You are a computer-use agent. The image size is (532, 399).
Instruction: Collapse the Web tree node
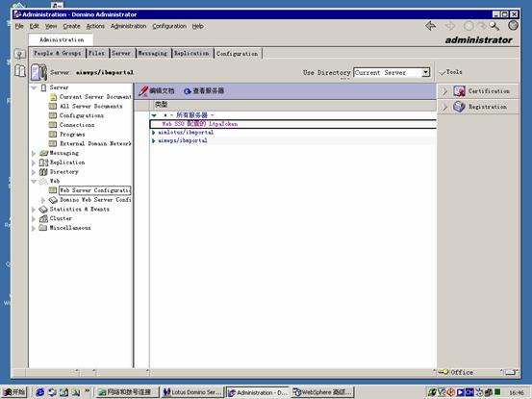[34, 182]
